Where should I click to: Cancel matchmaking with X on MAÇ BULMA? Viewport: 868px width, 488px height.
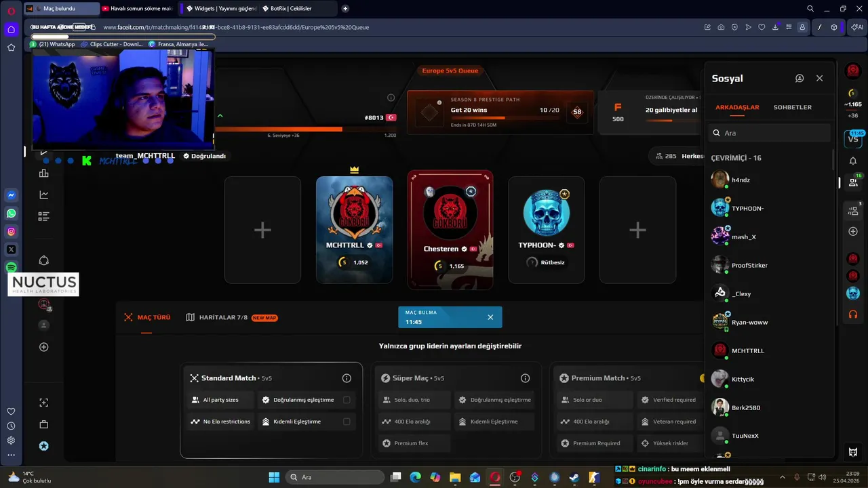click(x=490, y=317)
